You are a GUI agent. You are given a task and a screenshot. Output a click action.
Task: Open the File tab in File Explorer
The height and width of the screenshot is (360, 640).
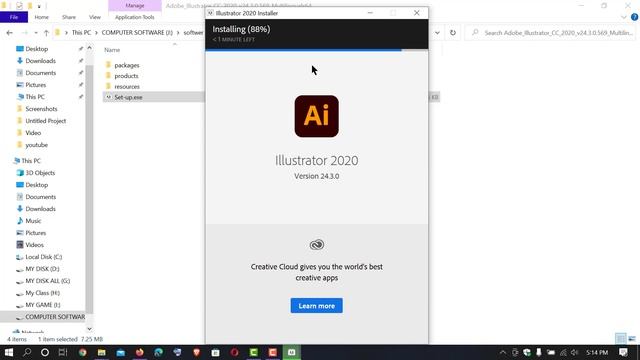click(14, 17)
